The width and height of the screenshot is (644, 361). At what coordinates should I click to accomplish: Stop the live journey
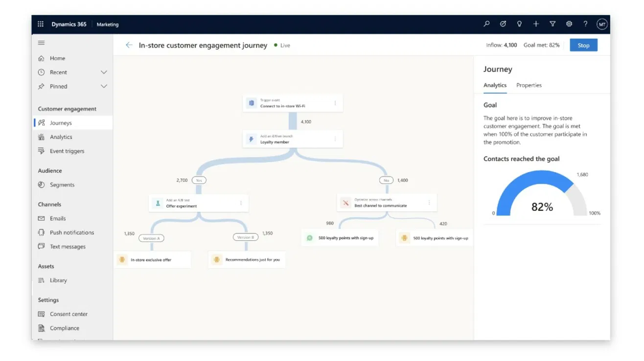coord(583,45)
